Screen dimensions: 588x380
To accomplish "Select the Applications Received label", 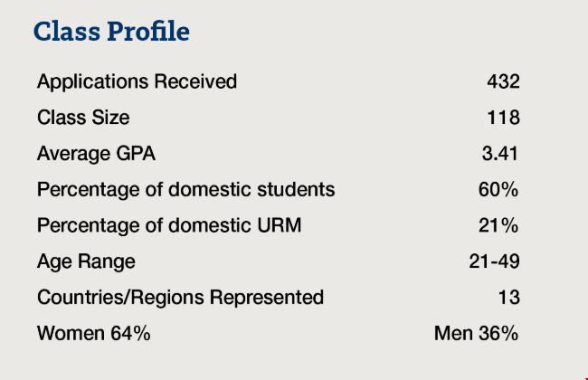I will pyautogui.click(x=137, y=81).
